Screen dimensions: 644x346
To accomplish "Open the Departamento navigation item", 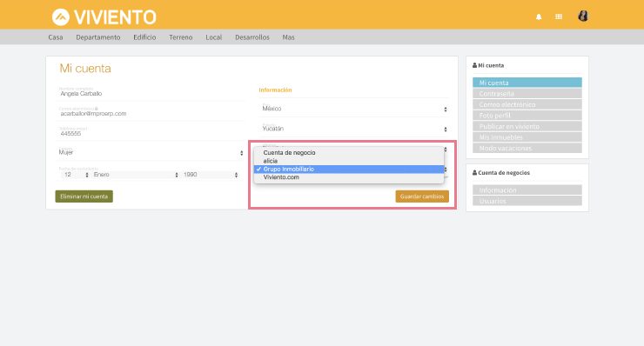I will (98, 37).
